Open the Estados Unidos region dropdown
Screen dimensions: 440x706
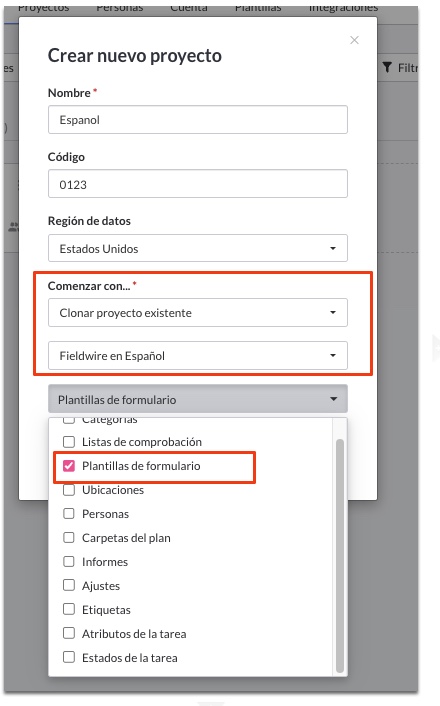coord(198,248)
